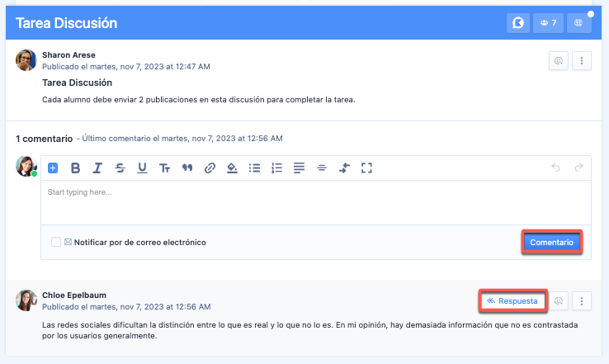
Task: Expand the editor to fullscreen
Action: tap(367, 168)
